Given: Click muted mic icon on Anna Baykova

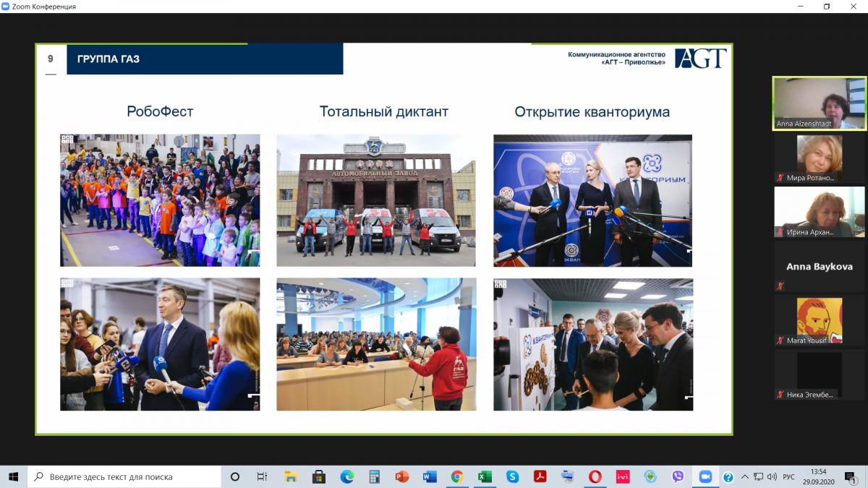Looking at the screenshot, I should pos(780,286).
